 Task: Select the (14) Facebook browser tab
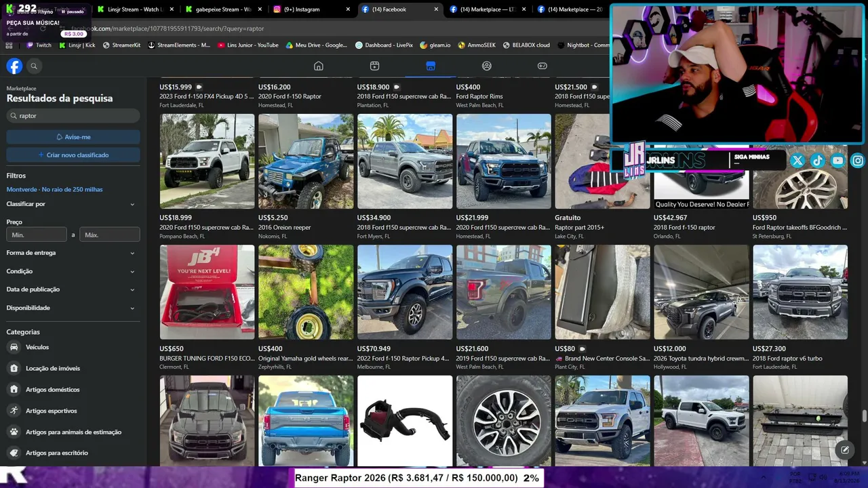(x=399, y=9)
